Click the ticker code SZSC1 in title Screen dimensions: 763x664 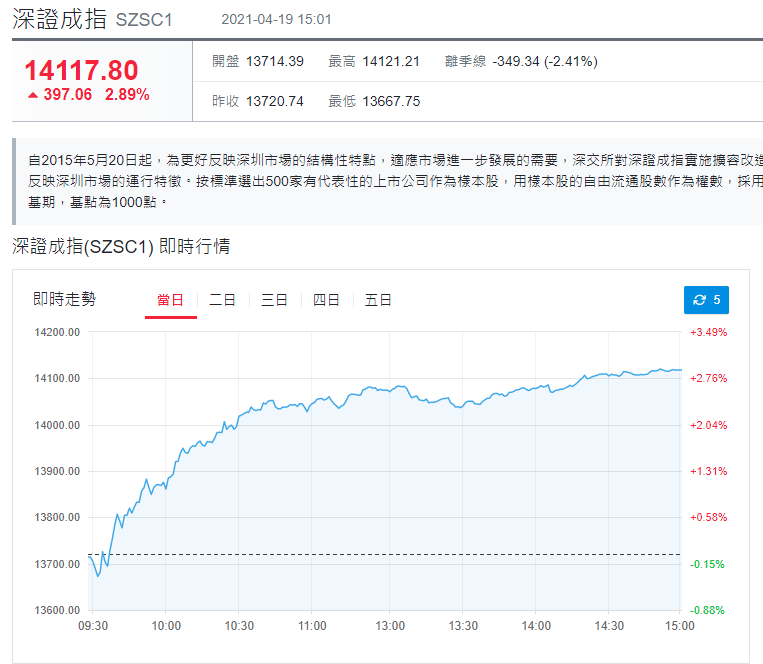[144, 20]
